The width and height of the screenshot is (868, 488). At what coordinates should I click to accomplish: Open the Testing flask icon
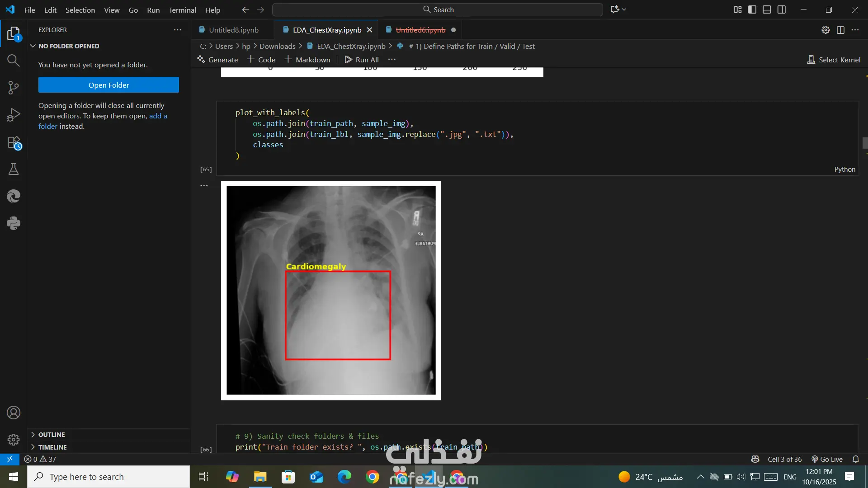pyautogui.click(x=14, y=169)
